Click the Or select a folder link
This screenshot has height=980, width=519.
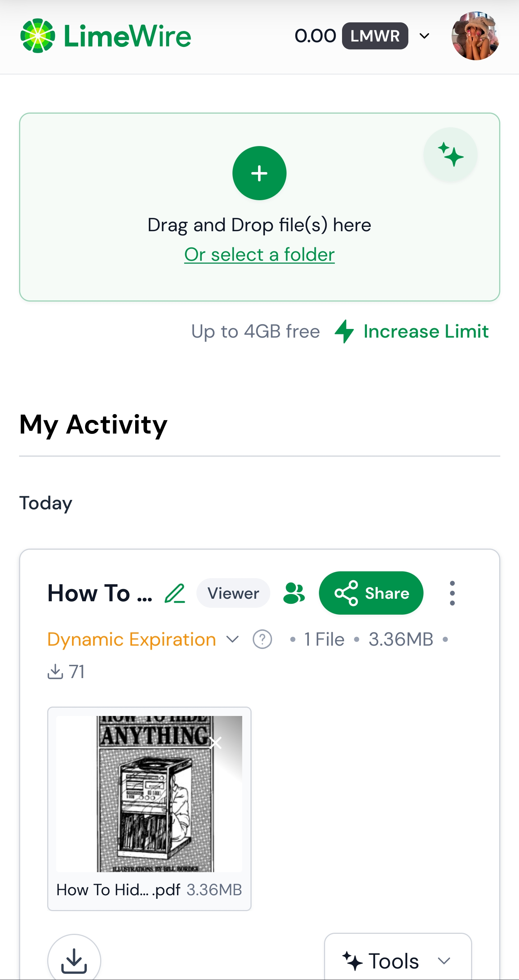pyautogui.click(x=259, y=255)
